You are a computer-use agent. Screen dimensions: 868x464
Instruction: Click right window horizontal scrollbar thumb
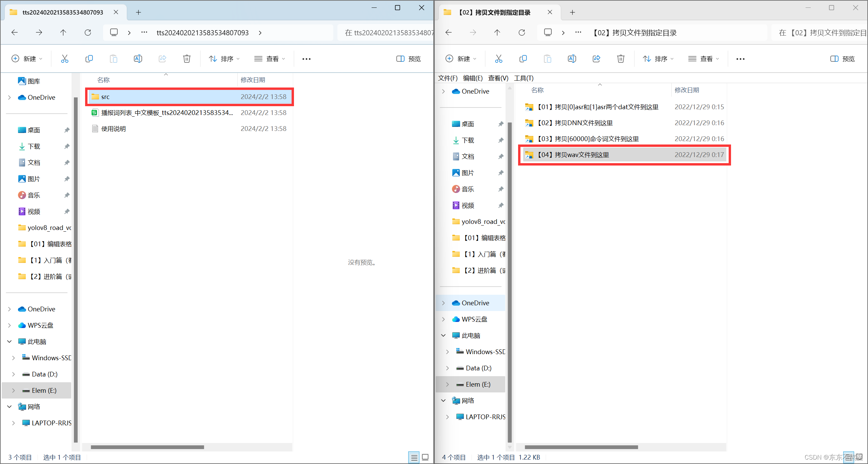coord(581,447)
